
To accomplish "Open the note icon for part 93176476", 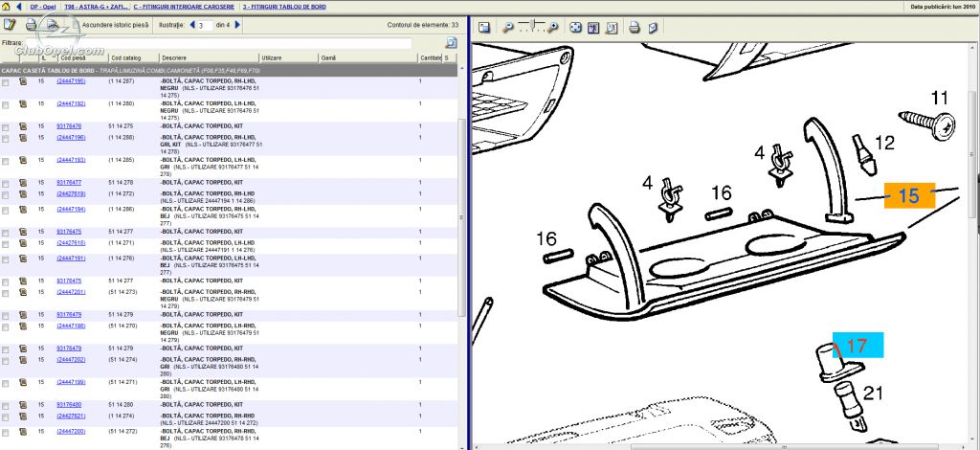I will click(23, 126).
